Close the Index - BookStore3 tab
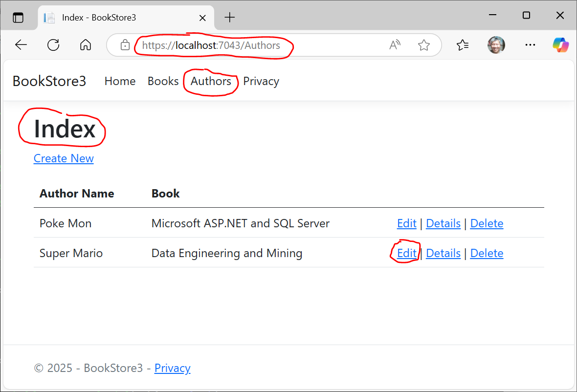This screenshot has width=577, height=392. [202, 18]
